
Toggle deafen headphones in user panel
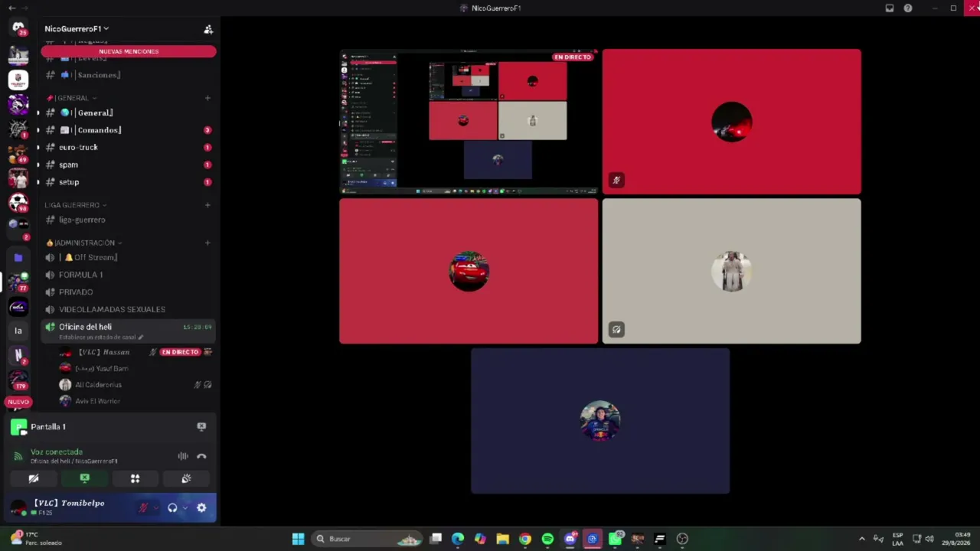[172, 507]
